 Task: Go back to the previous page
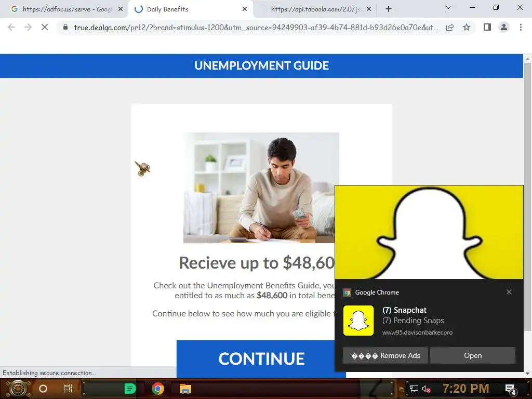pos(11,27)
